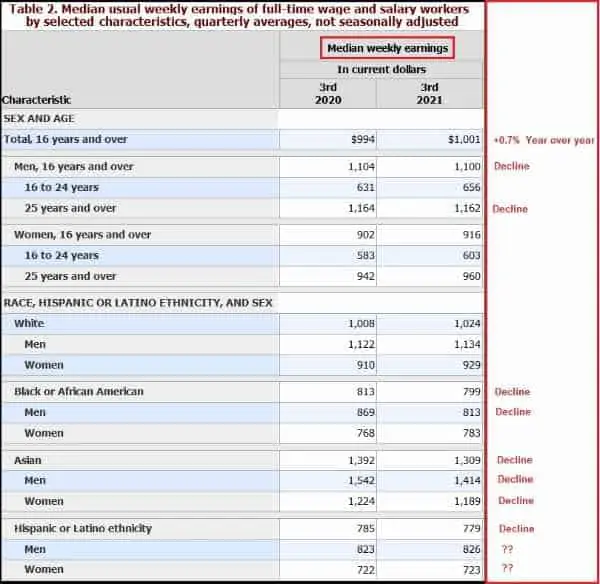Select the 'White' row label
Screen dimensions: 600x584
click(29, 324)
